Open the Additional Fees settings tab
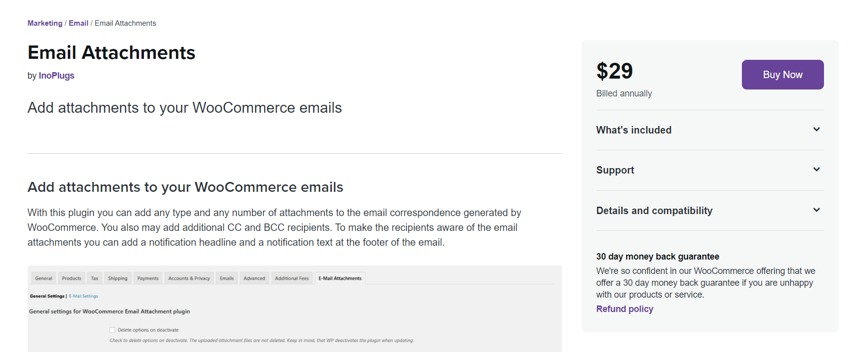The width and height of the screenshot is (868, 352). pyautogui.click(x=292, y=278)
